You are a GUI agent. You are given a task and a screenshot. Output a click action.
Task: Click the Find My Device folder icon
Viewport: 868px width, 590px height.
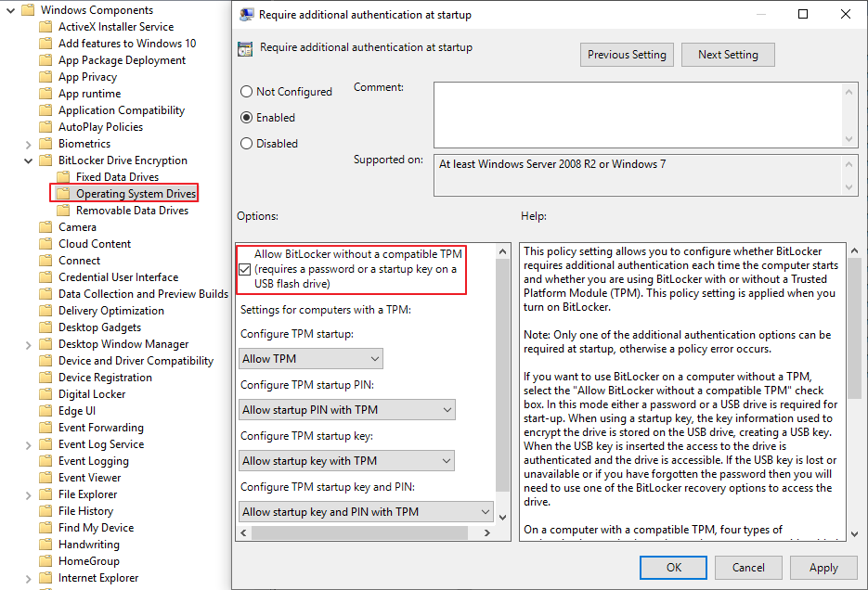tap(45, 528)
